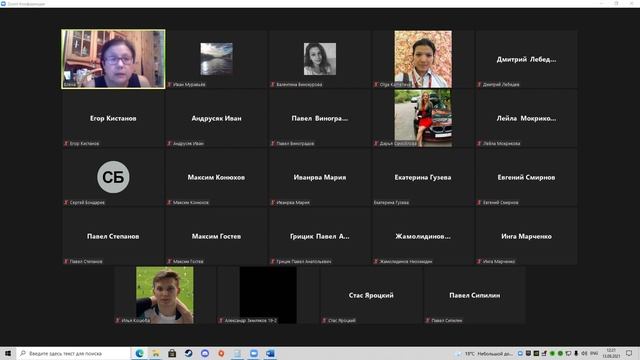Open the Windows notification center

tap(629, 353)
